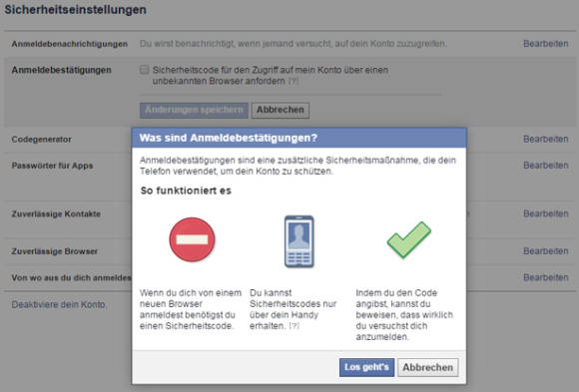579x392 pixels.
Task: Open Bearbeiten for Von wo aus du dich anmeldest
Action: coord(546,277)
